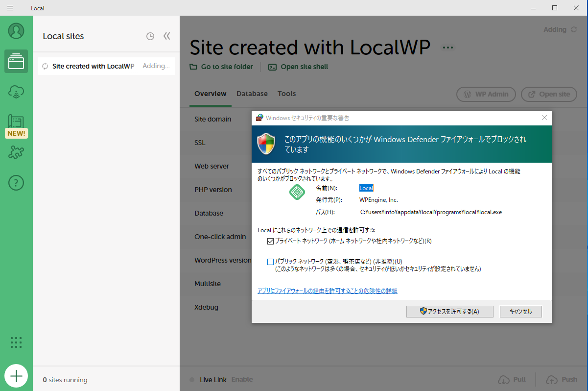Open the site options three-dot menu
The image size is (588, 391).
tap(447, 48)
